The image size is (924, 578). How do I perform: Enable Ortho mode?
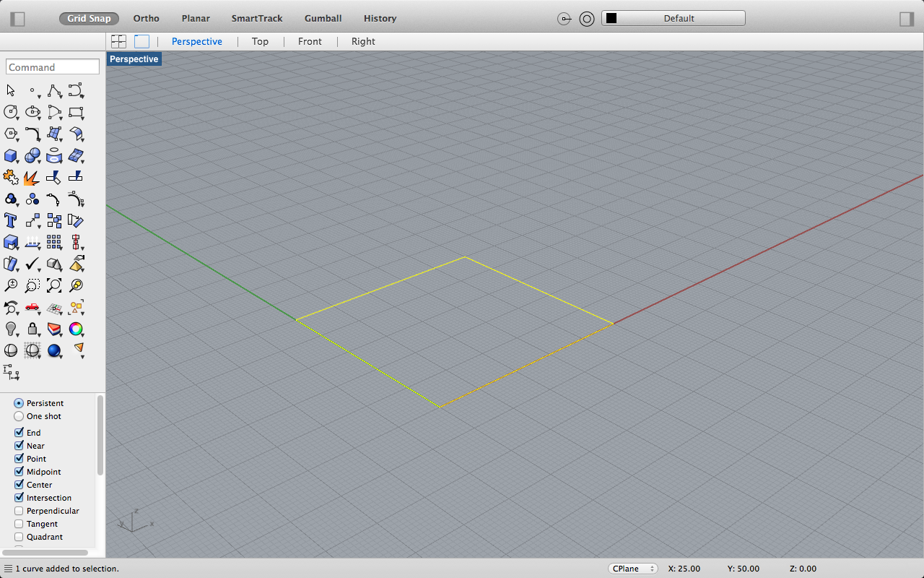[147, 18]
